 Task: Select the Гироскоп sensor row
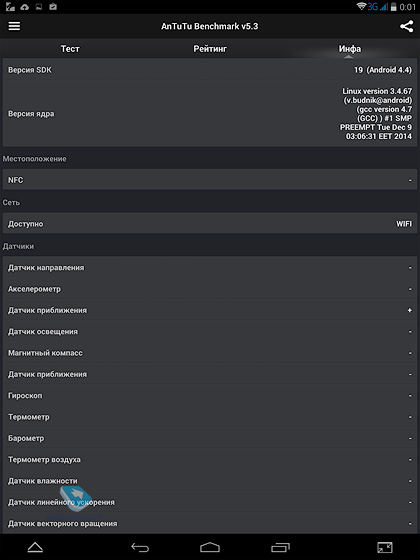coord(210,395)
